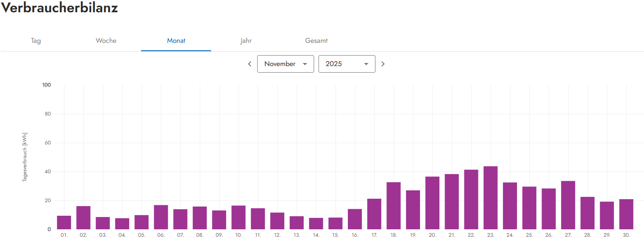Click the bar for November 18
The image size is (644, 242).
[x=393, y=206]
